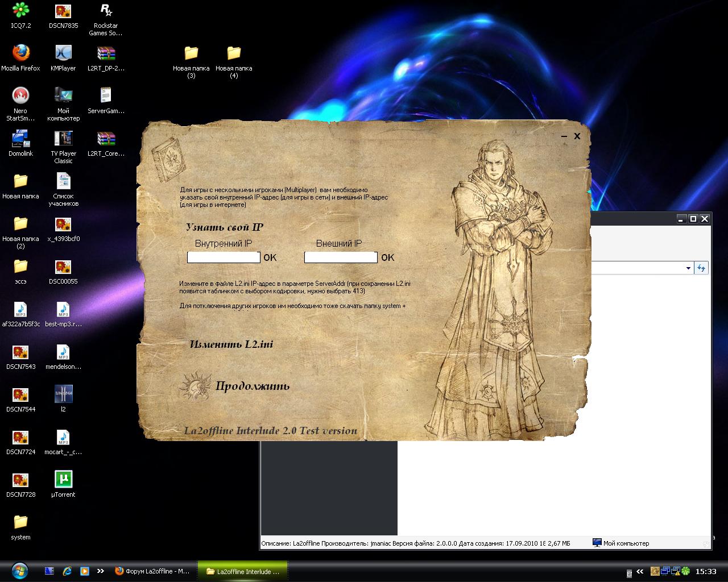Expand hidden system tray icons chevron
Viewport: 728px width, 582px height.
(x=640, y=572)
